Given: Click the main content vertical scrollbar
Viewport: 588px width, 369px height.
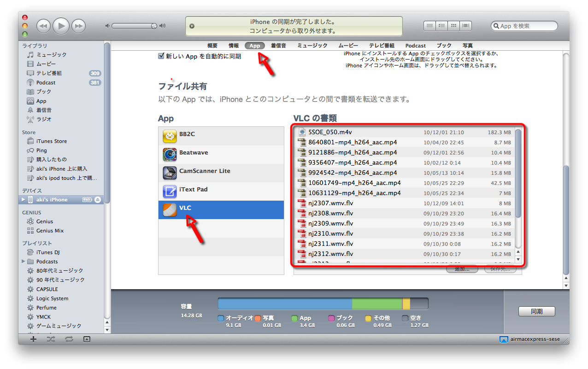Looking at the screenshot, I should point(566,220).
